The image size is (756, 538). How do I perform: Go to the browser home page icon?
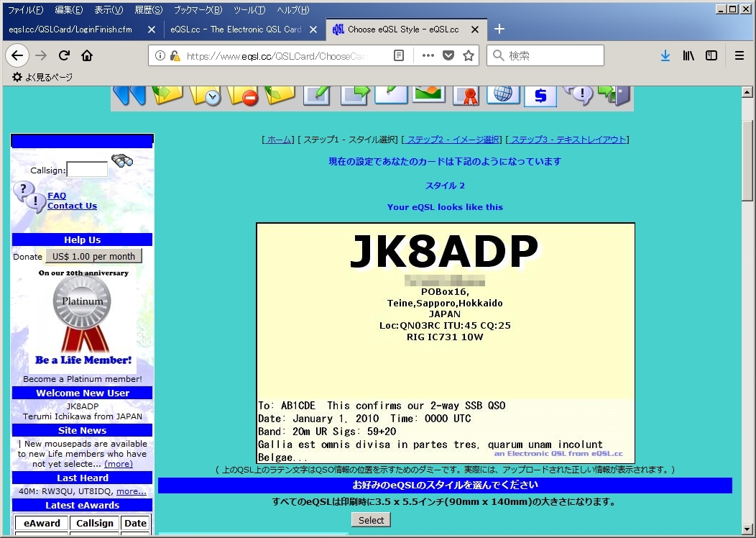(87, 55)
